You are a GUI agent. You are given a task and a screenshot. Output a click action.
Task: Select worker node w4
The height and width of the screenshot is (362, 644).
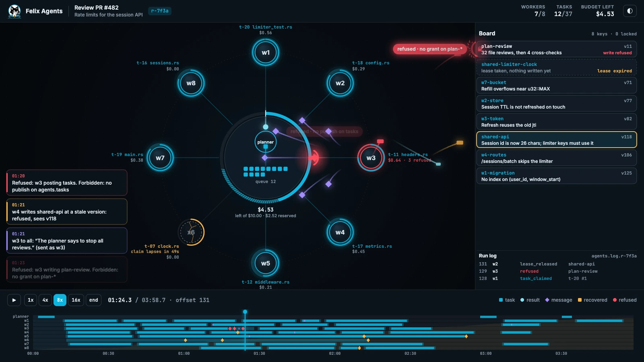[340, 232]
